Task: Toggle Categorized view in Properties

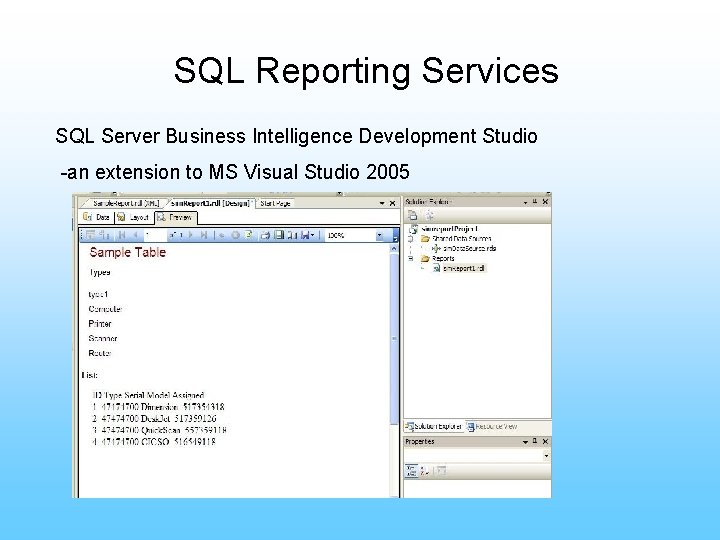Action: 411,471
